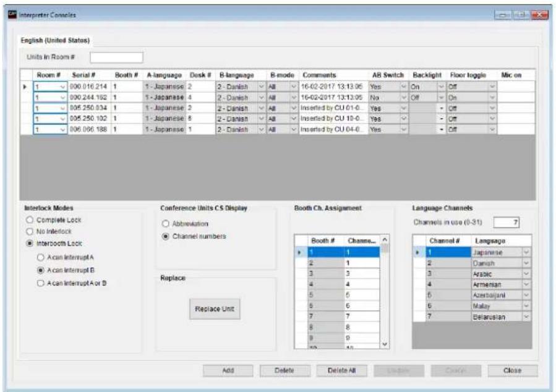Select serial number cell 006.066.188
This screenshot has width=556, height=392.
pyautogui.click(x=89, y=129)
